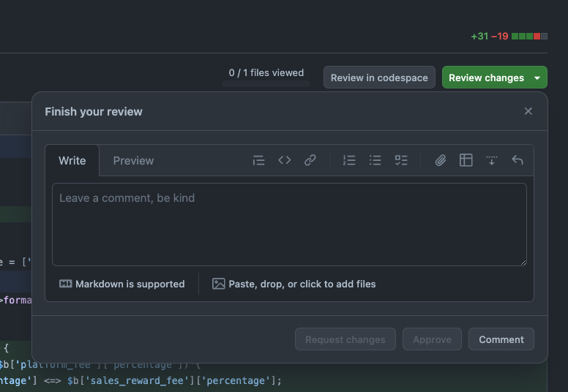Click Review in codespace button

click(379, 78)
